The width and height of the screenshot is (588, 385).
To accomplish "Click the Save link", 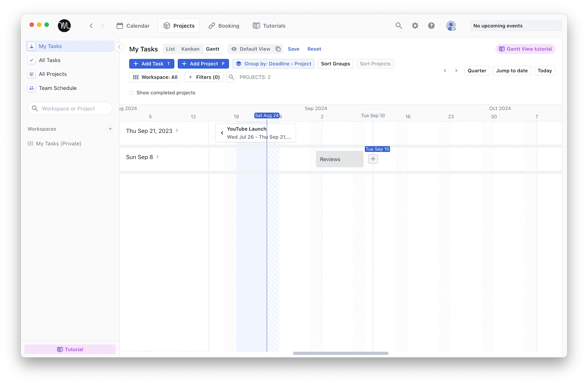I will point(293,49).
